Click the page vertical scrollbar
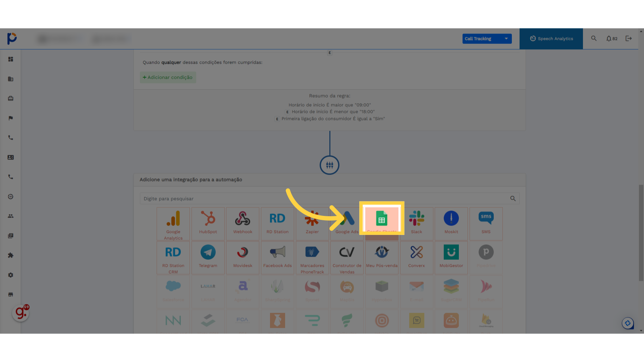This screenshot has width=644, height=362. 641,233
